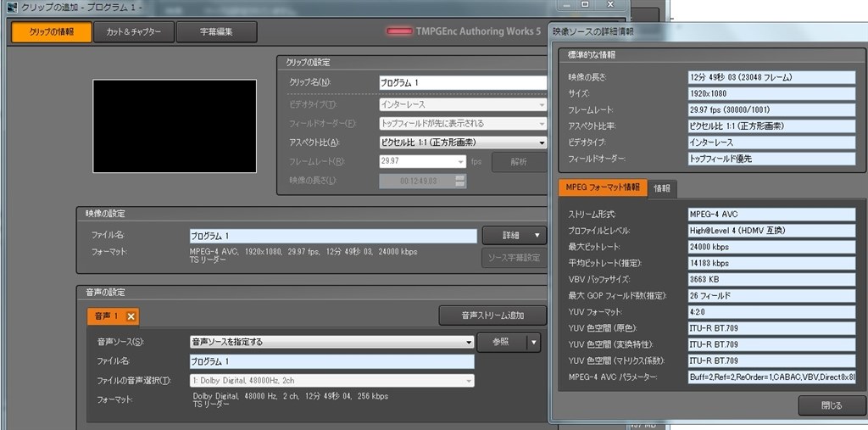Expand the フィールドオーダー dropdown
The image size is (868, 430).
coord(464,123)
